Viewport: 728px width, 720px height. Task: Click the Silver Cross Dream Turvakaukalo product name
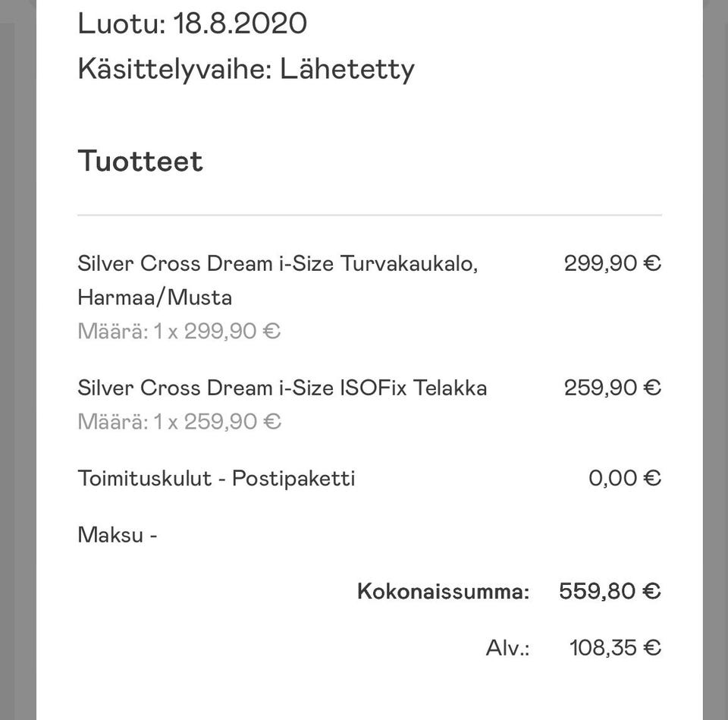click(278, 264)
